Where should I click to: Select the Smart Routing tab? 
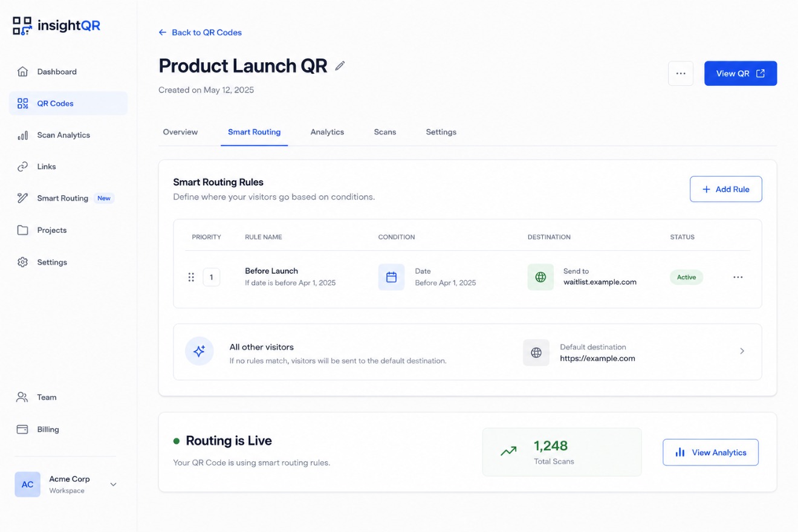(255, 132)
